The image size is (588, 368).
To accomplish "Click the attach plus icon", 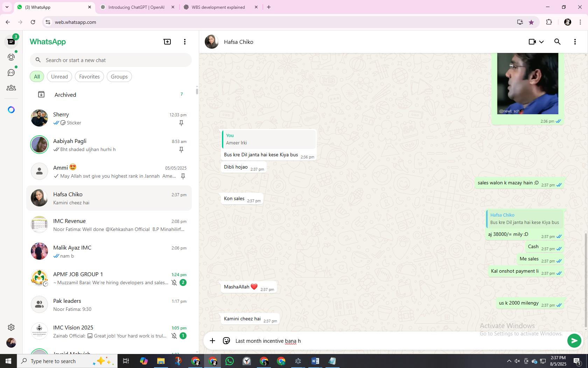I will pos(212,341).
